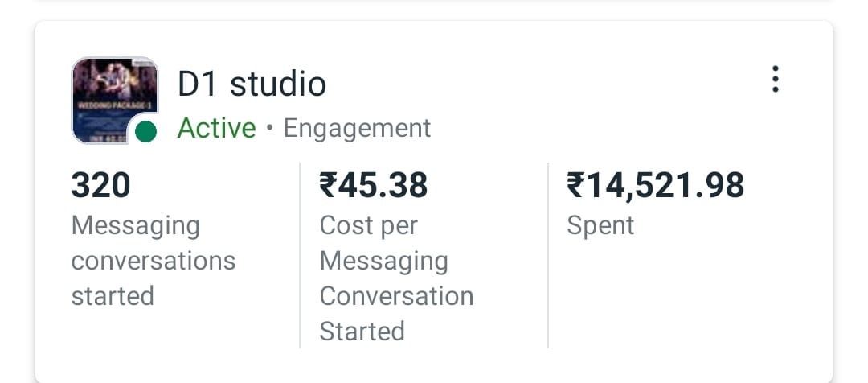Tap the "Spent" metric label
868x383 pixels.
coord(600,225)
